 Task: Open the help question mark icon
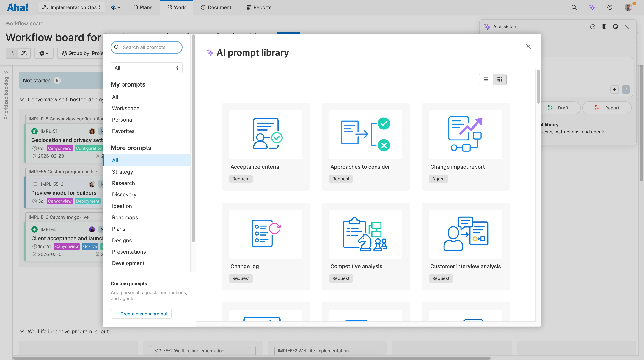610,7
